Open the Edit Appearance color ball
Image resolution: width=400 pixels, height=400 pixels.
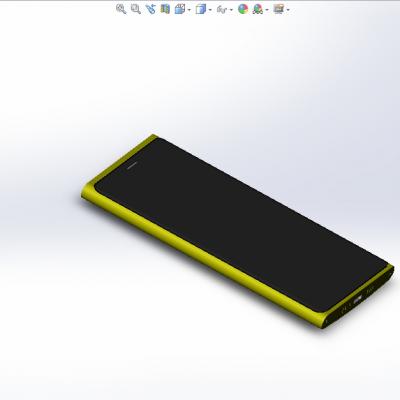click(243, 9)
